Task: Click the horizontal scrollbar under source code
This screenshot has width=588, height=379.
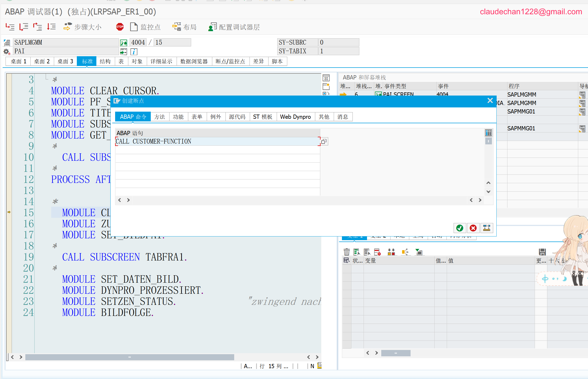Action: pos(129,357)
